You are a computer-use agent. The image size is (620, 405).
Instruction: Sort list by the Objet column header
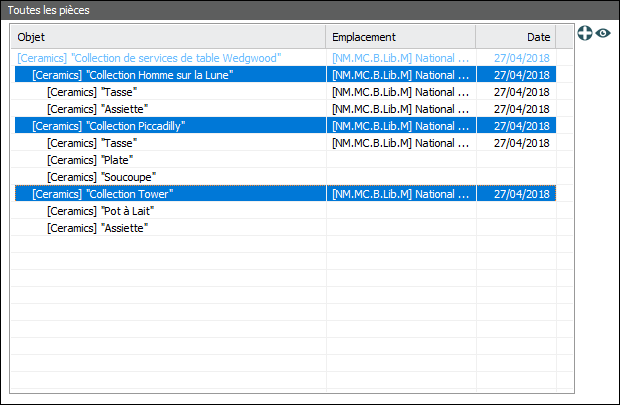pos(168,37)
